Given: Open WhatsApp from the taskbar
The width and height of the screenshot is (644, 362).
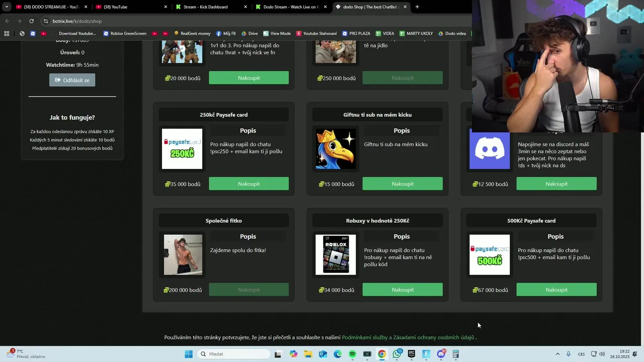Looking at the screenshot, I should click(x=397, y=354).
